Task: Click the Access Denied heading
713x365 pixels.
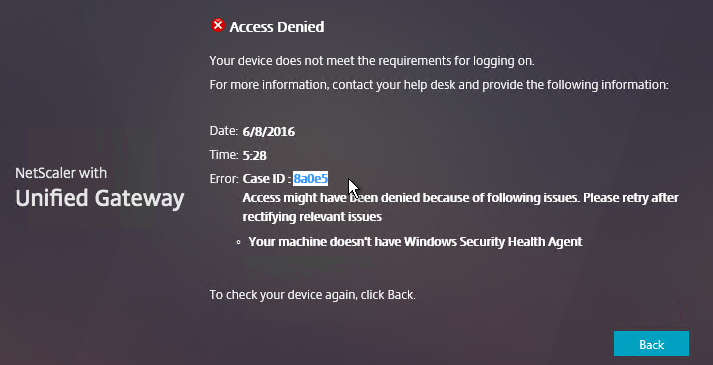Action: click(x=276, y=27)
